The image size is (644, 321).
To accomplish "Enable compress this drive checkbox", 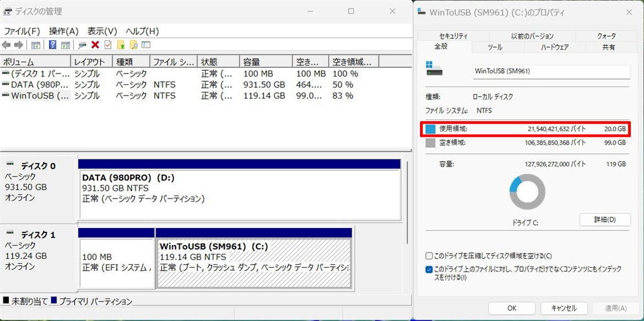I will (x=429, y=256).
